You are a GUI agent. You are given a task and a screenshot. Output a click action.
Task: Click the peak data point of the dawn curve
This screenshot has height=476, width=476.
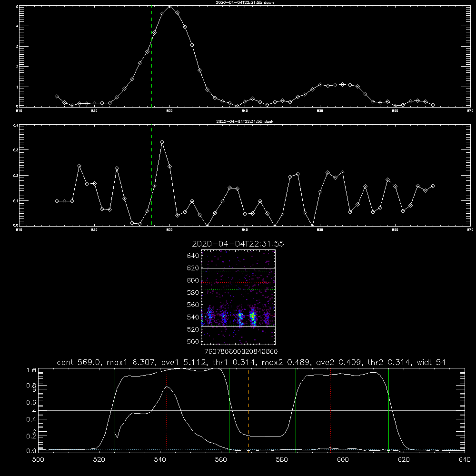170,6
